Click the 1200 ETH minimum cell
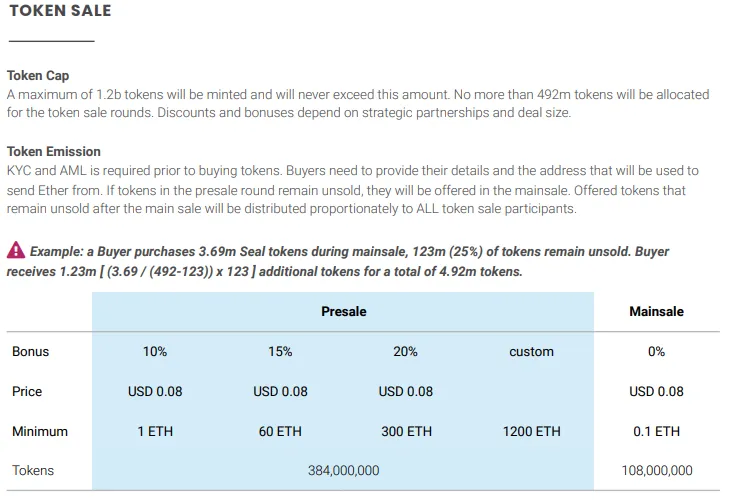This screenshot has height=504, width=731. tap(531, 432)
